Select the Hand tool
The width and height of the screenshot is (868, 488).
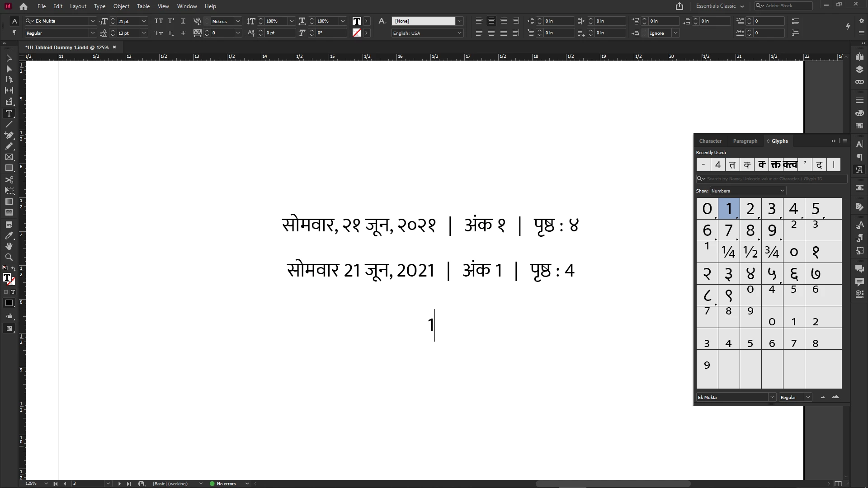(9, 246)
